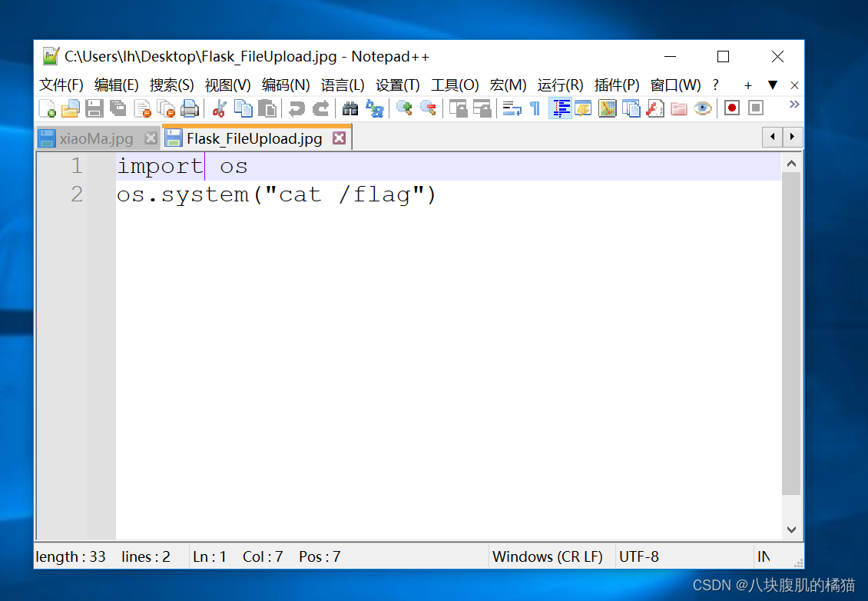
Task: Open the 窗口(W) menu
Action: click(x=675, y=85)
